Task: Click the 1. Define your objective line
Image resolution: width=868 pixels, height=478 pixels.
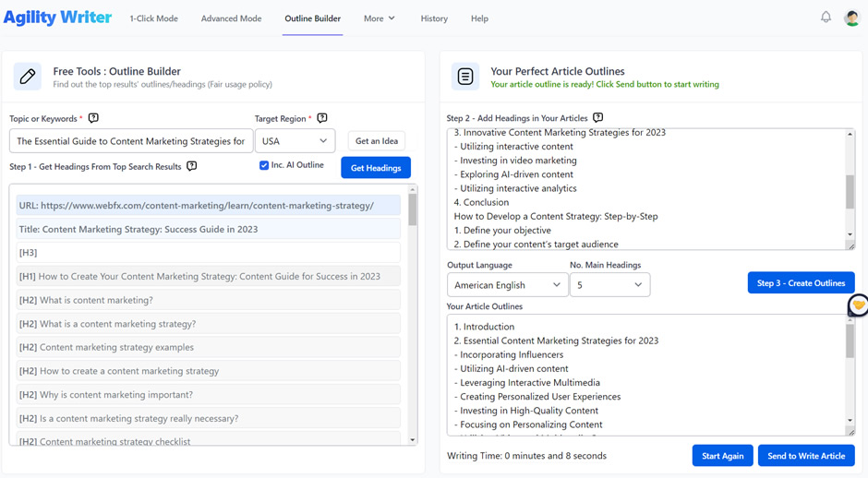Action: (x=502, y=230)
